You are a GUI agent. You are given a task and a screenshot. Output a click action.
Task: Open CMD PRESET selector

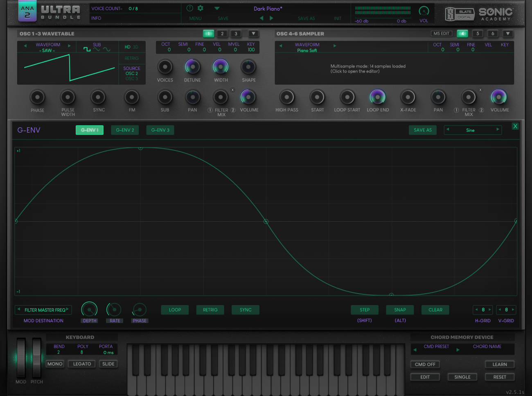(x=436, y=346)
